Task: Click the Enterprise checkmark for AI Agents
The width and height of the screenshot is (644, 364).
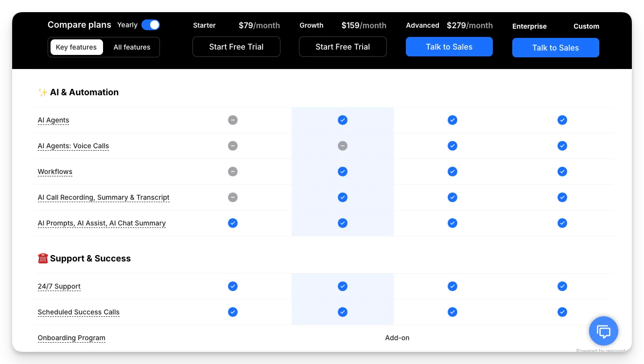Action: (562, 120)
